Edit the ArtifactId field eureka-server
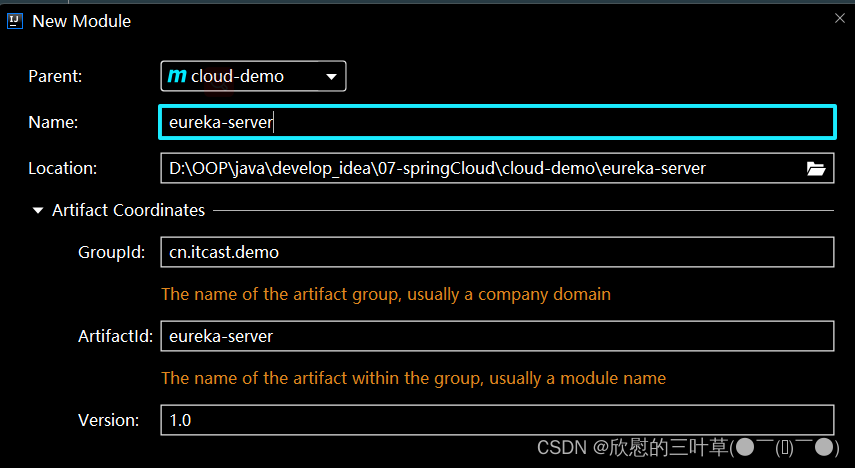 (497, 336)
